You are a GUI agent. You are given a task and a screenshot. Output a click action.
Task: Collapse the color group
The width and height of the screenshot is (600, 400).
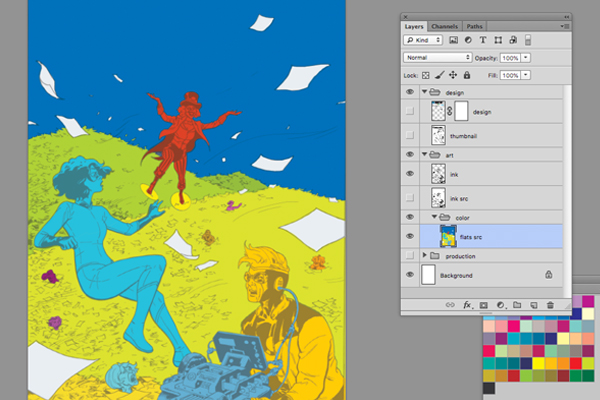coord(434,217)
